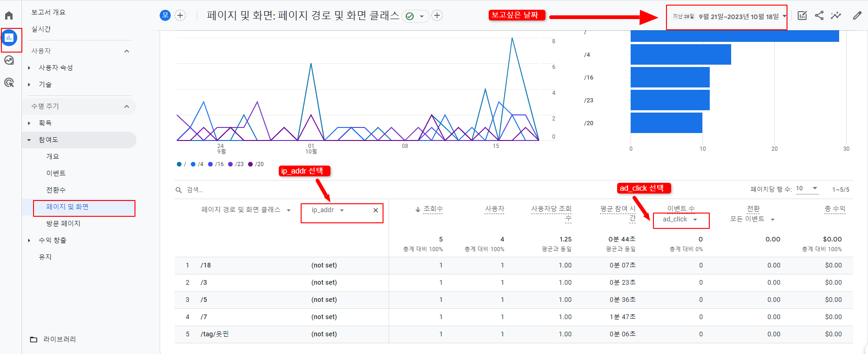The height and width of the screenshot is (354, 868).
Task: Open the customize report chart icon
Action: [x=802, y=15]
